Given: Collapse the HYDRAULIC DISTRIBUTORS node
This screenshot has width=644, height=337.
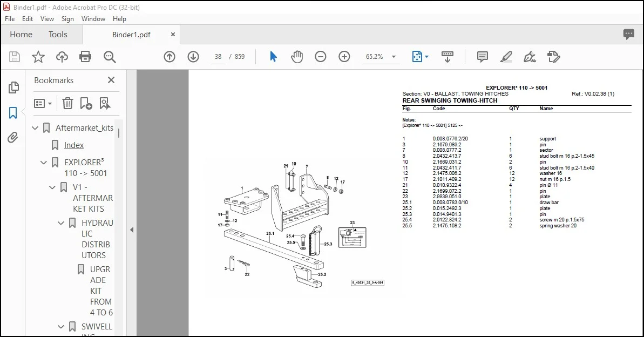Looking at the screenshot, I should [61, 223].
